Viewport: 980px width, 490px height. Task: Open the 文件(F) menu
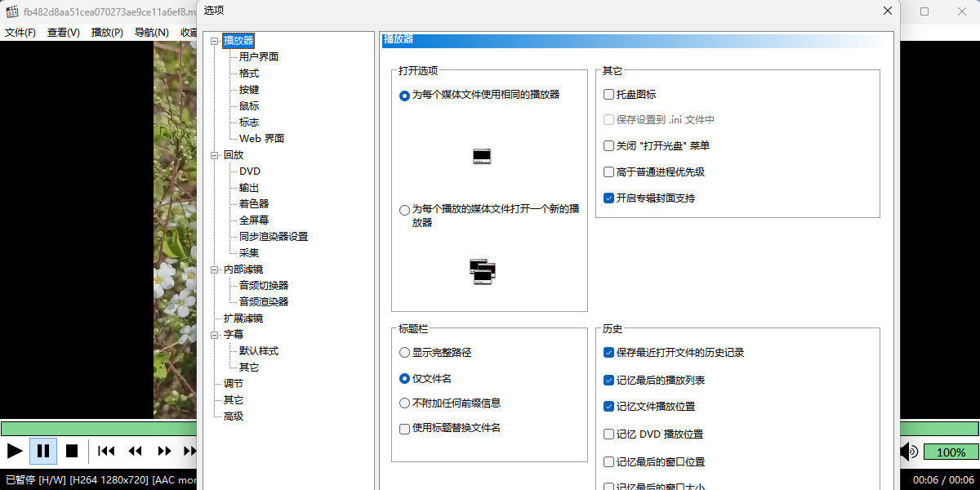(20, 33)
